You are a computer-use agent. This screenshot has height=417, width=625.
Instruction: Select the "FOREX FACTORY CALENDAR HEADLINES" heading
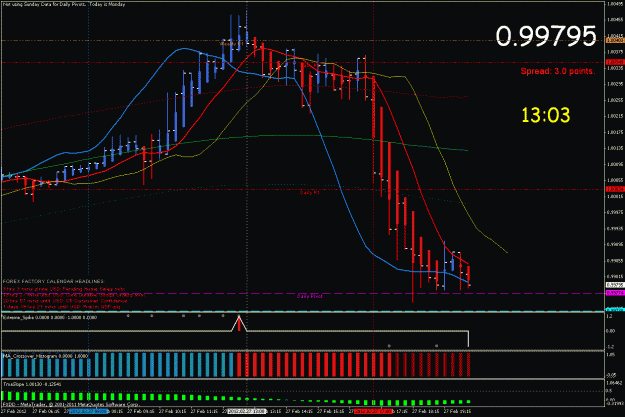point(53,281)
